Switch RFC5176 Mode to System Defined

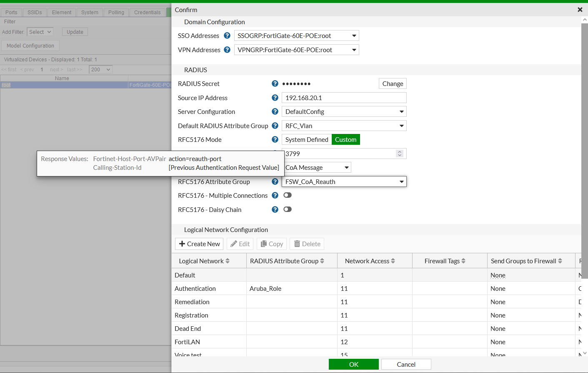point(306,139)
